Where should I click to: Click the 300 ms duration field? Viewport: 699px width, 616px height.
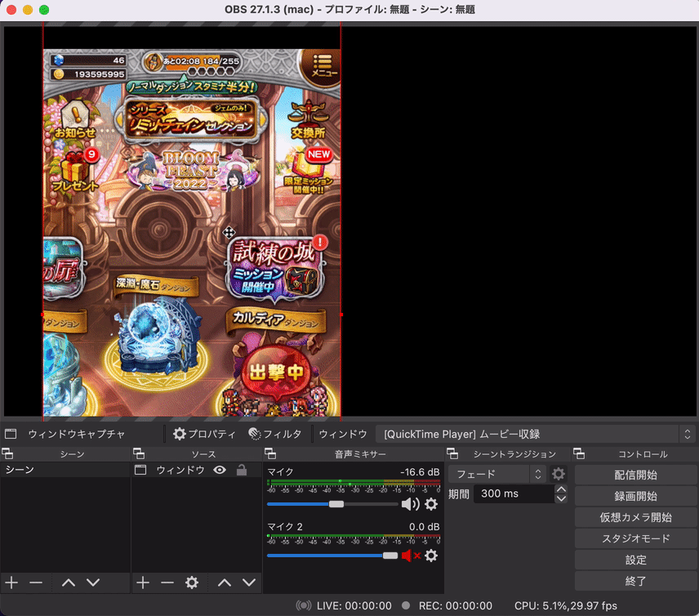tap(514, 493)
